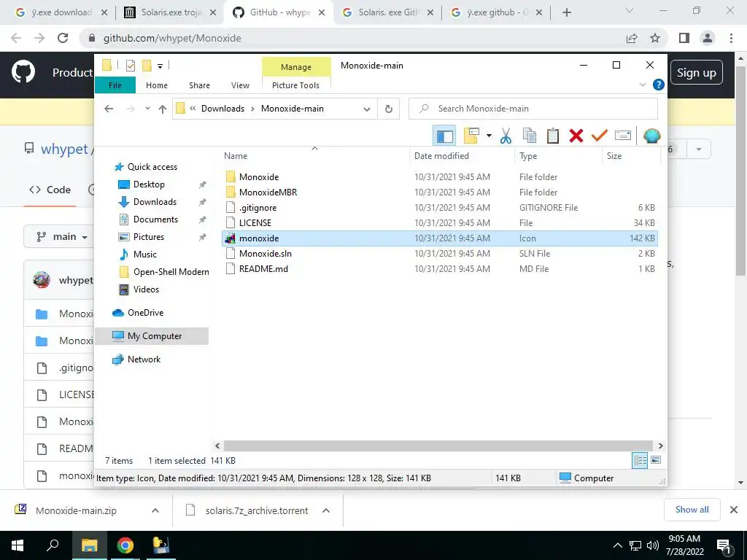Open Classic Explorer settings shell icon

651,136
